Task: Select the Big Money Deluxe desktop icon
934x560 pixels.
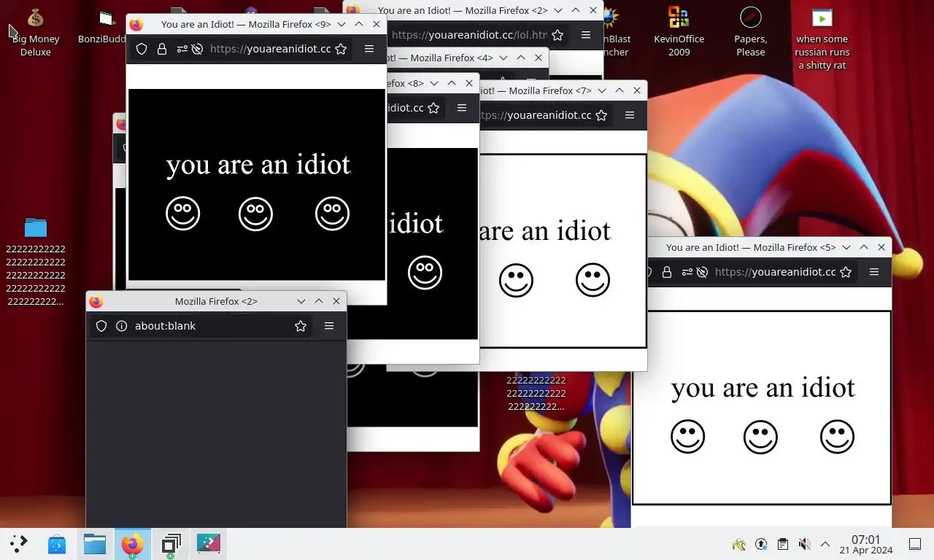Action: pyautogui.click(x=35, y=33)
